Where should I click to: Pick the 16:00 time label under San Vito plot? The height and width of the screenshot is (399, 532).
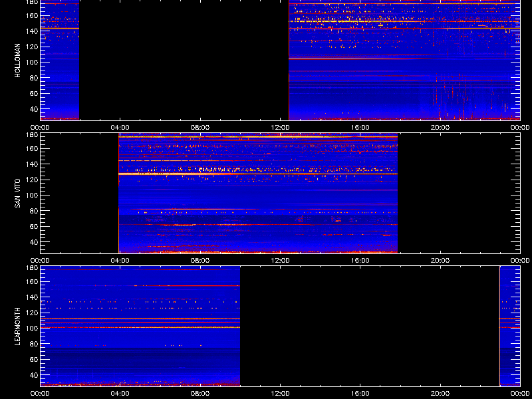(x=360, y=261)
